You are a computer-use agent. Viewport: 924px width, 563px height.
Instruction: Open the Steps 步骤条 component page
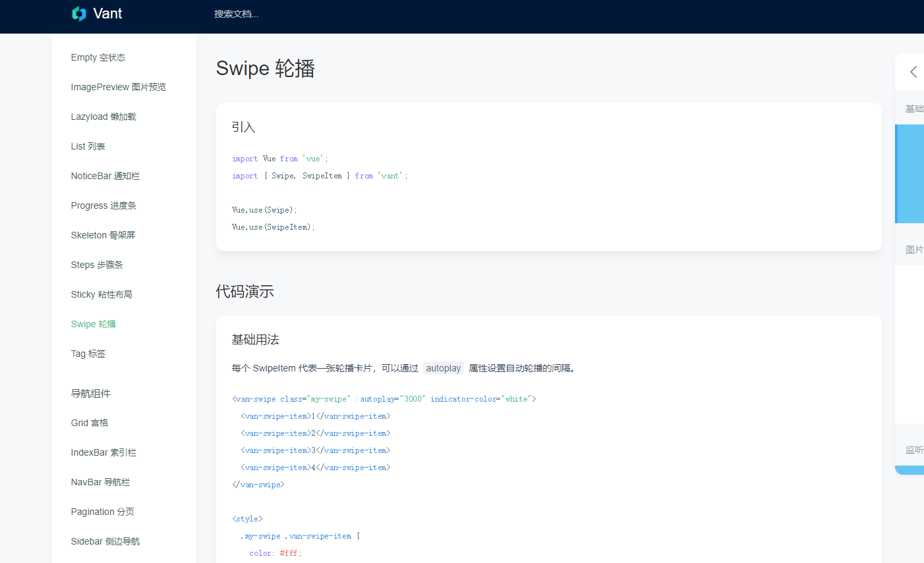point(97,265)
